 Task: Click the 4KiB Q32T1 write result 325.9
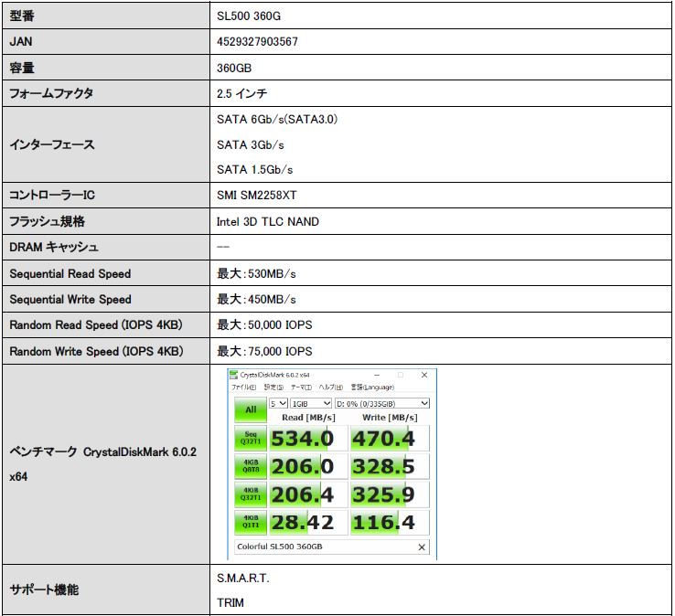point(390,494)
